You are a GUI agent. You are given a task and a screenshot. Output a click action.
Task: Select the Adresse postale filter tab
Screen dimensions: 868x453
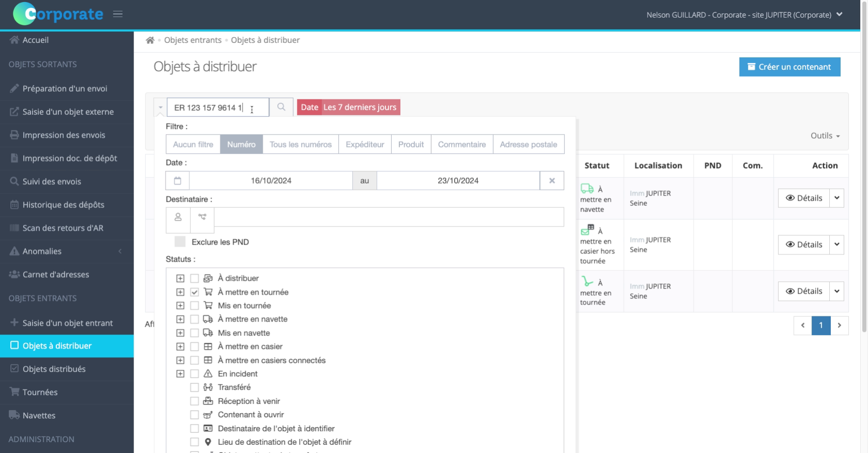click(x=528, y=144)
